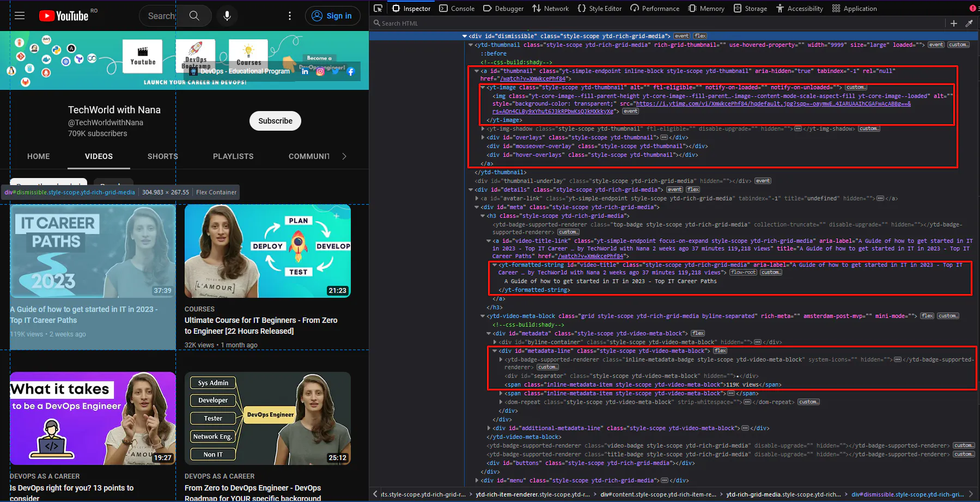Click the voice search microphone icon
The width and height of the screenshot is (980, 502).
click(227, 16)
